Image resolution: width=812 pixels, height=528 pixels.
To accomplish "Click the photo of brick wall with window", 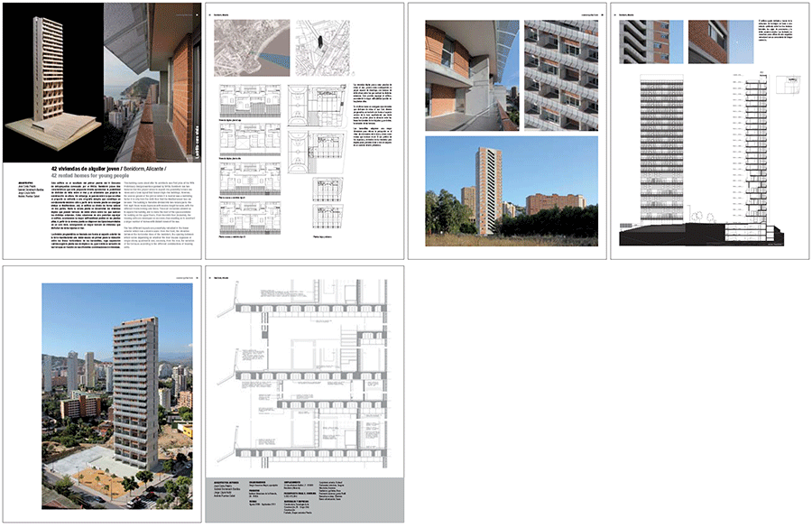I will tap(720, 42).
